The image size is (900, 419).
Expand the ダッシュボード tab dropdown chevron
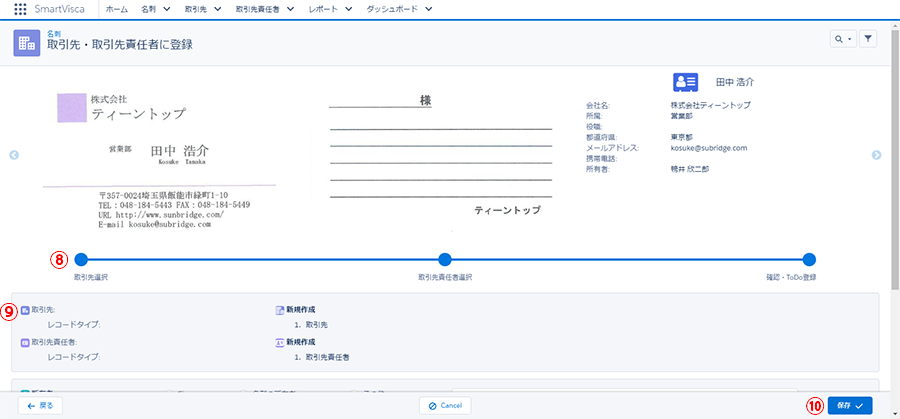(429, 9)
